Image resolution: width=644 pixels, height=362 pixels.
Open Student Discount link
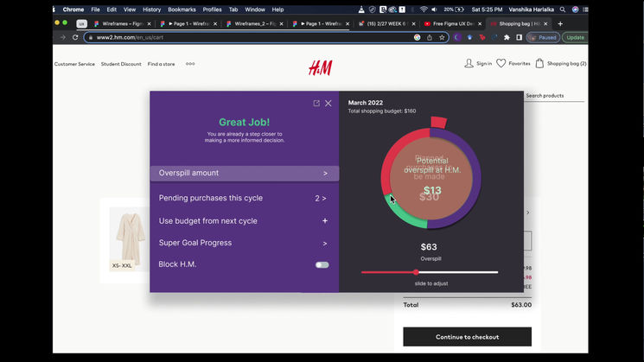click(x=121, y=64)
